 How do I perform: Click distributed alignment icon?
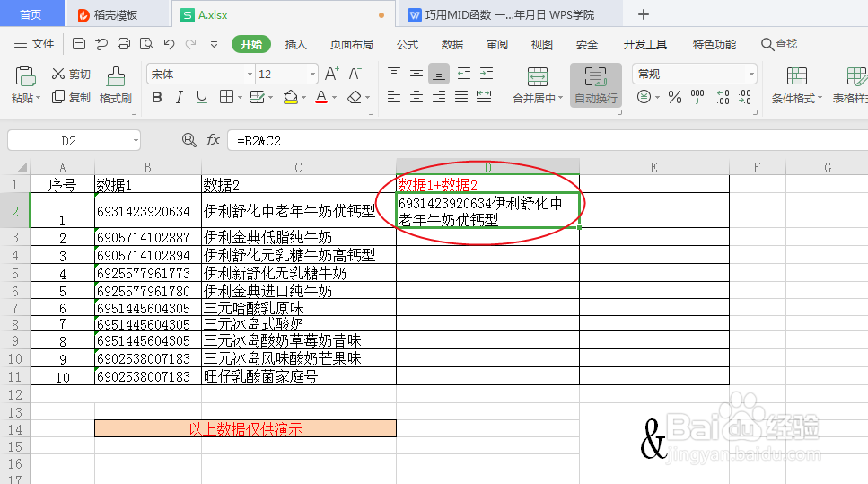point(484,98)
